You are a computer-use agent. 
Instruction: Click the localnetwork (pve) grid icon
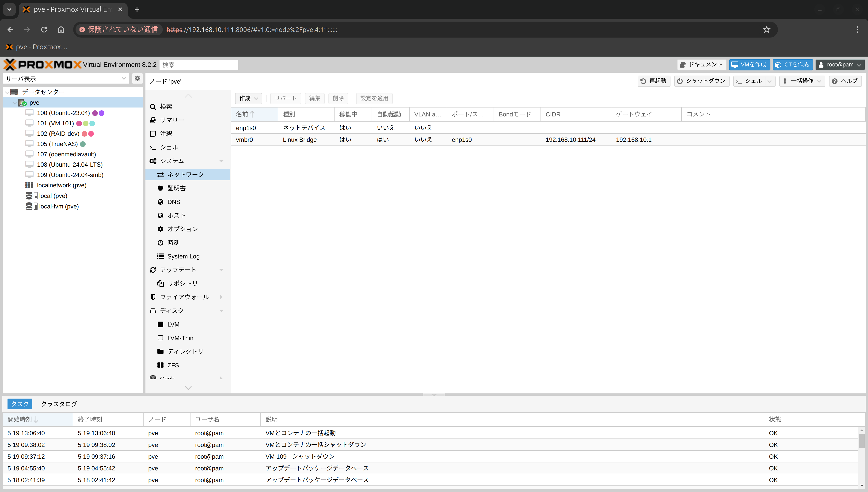pos(29,185)
